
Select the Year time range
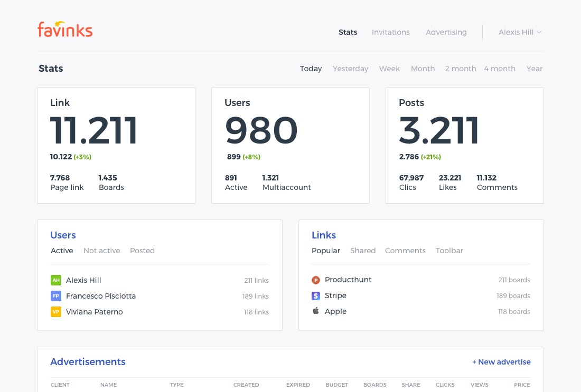534,69
